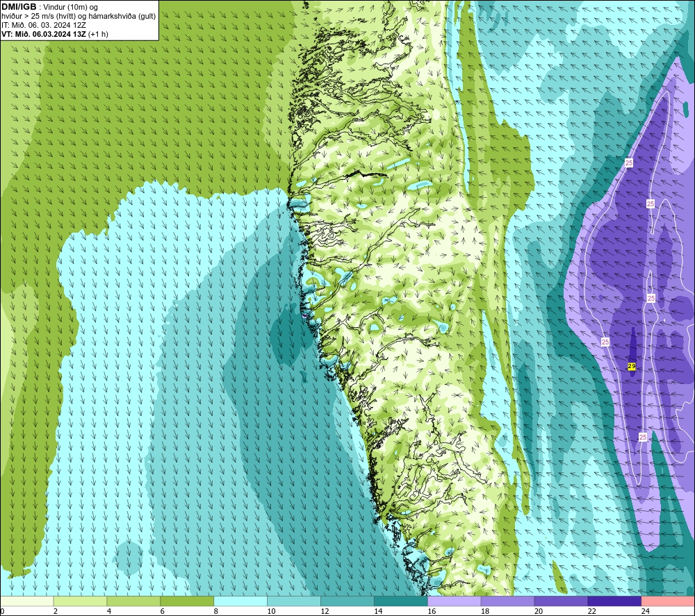
Task: Select the purple 20–22 legend swatch
Action: pos(561,601)
